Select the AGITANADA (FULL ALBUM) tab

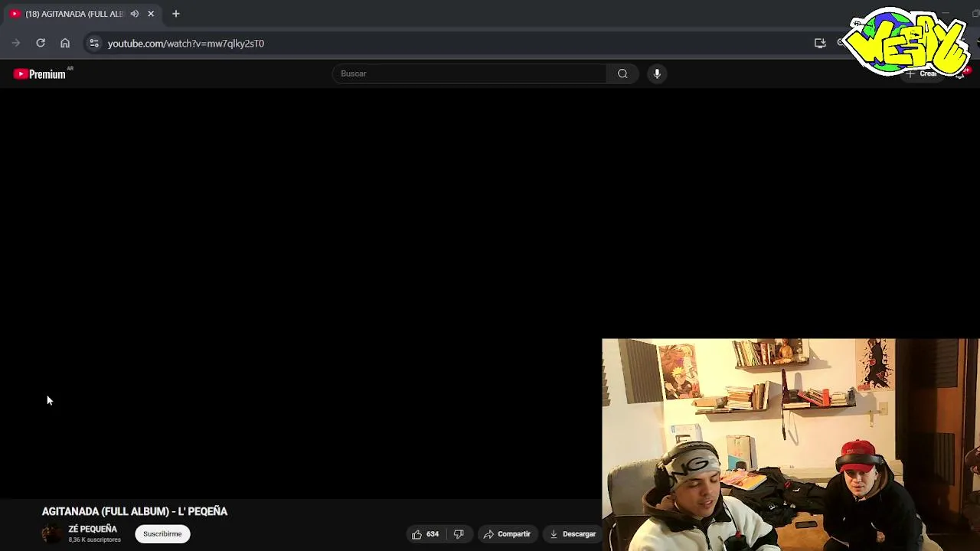(x=73, y=14)
